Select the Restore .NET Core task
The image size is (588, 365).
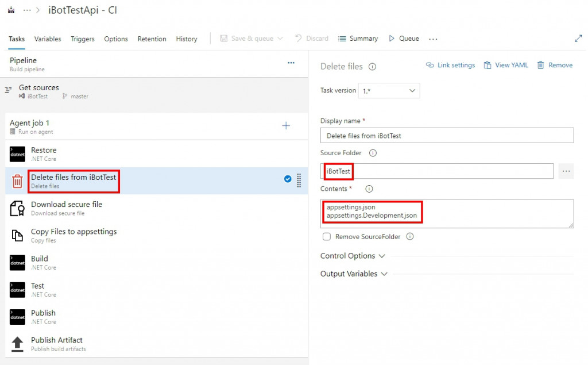(156, 154)
